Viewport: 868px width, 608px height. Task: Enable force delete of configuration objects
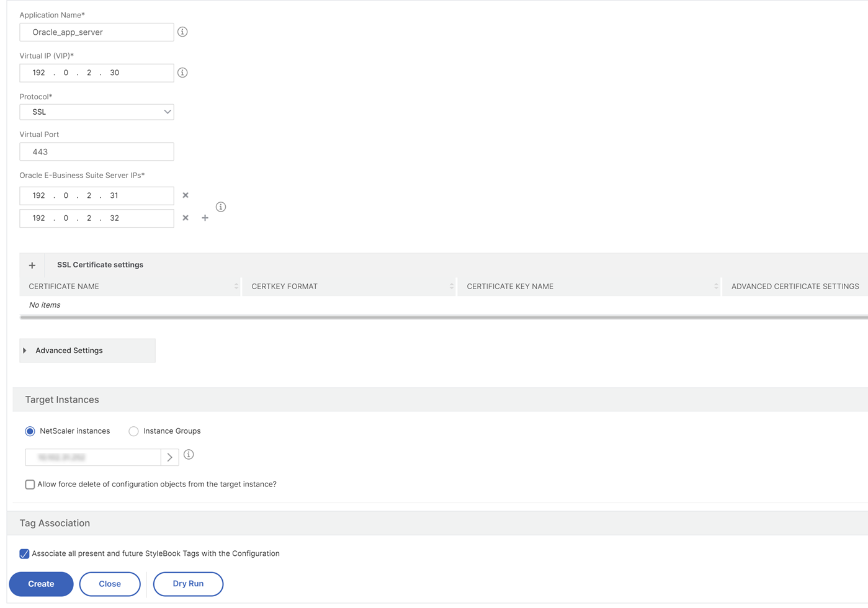click(30, 485)
